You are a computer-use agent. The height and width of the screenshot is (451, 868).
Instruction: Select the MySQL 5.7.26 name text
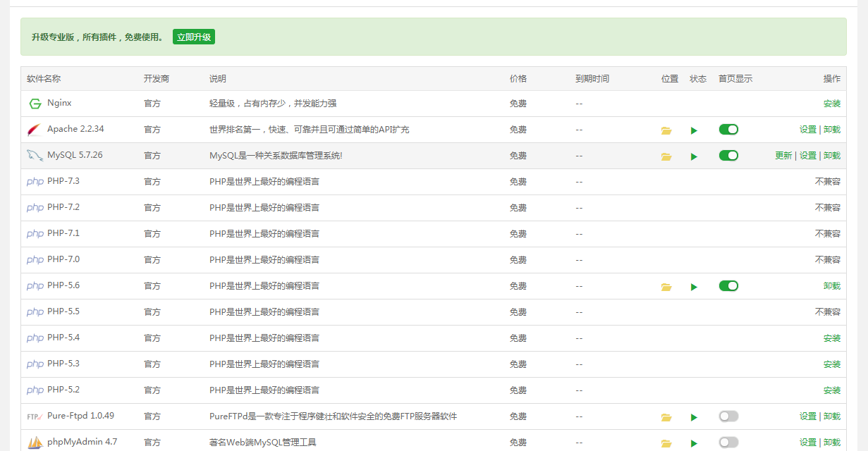75,155
